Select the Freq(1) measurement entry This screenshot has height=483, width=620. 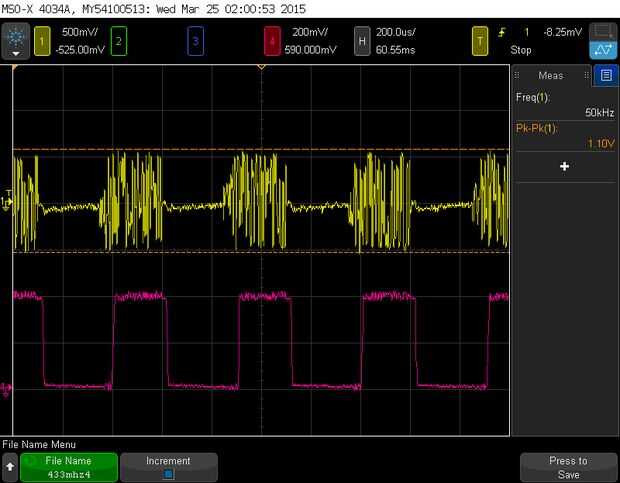click(x=565, y=105)
